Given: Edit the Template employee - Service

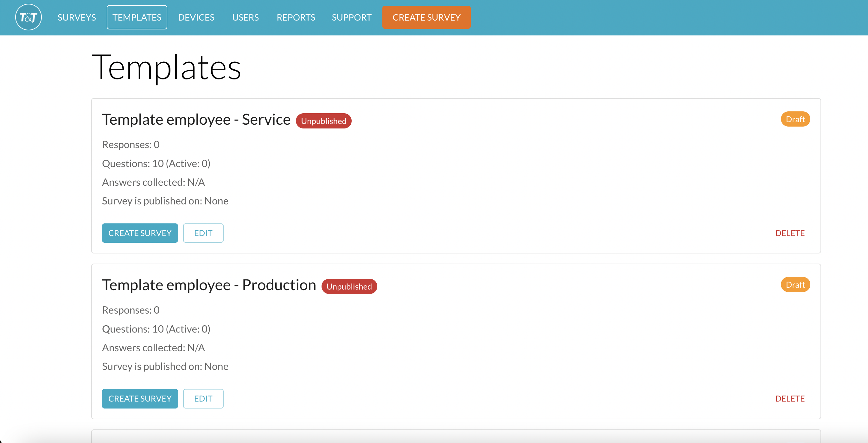Looking at the screenshot, I should click(203, 233).
